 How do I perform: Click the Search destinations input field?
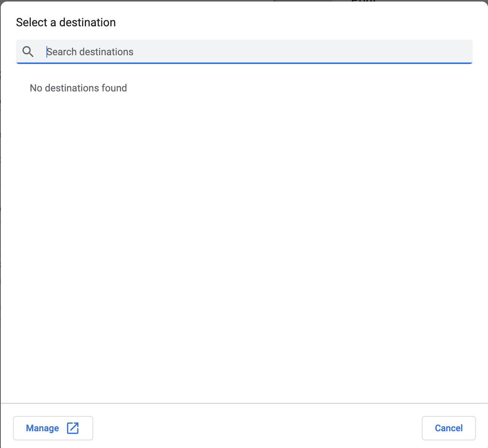coord(244,52)
